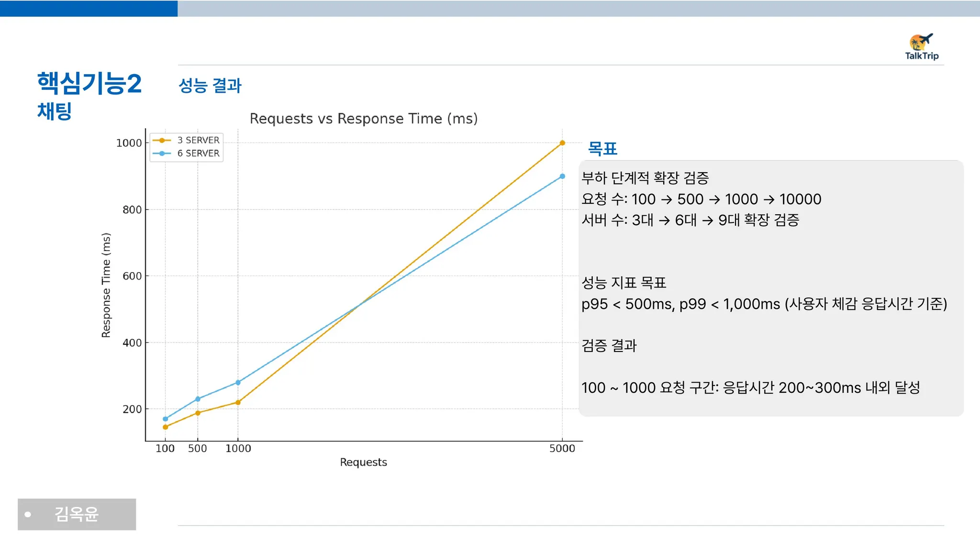This screenshot has width=980, height=551.
Task: Click the Response Time (ms) axis label
Action: [106, 285]
